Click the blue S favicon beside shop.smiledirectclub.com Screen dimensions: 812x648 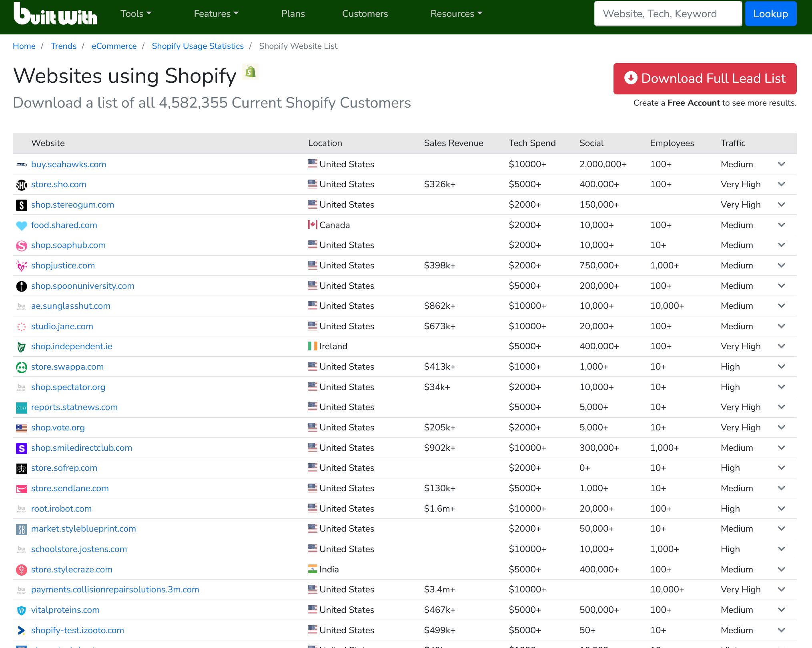(21, 448)
